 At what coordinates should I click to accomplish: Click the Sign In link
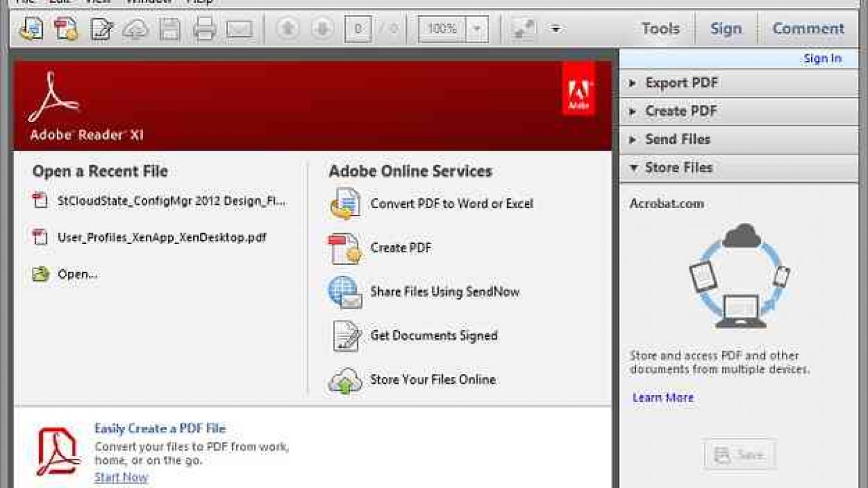coord(823,58)
